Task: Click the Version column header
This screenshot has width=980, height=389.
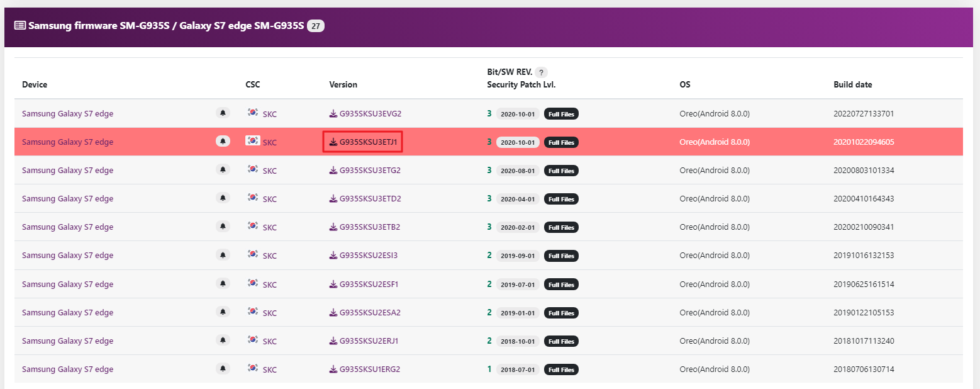Action: (x=343, y=84)
